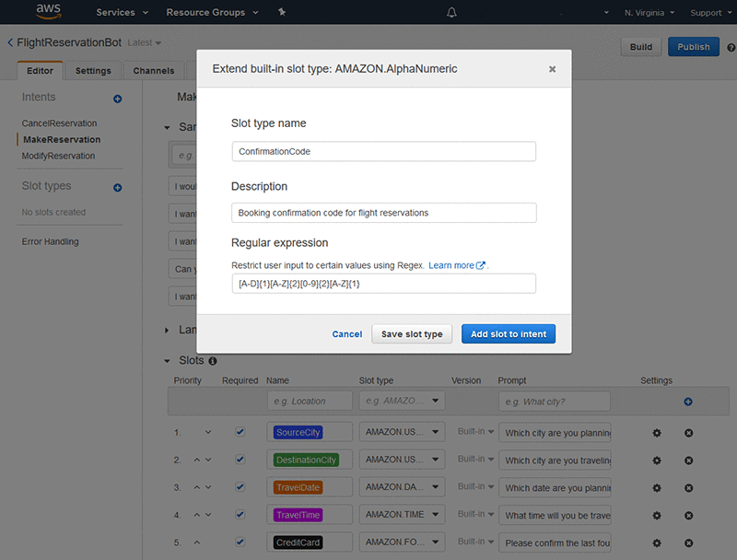Open slot type dropdown for AMAZON.TIME row
737x560 pixels.
(402, 515)
